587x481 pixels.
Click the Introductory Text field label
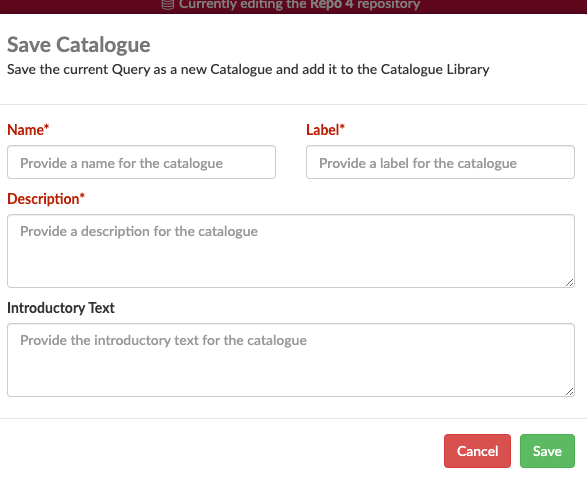click(61, 308)
